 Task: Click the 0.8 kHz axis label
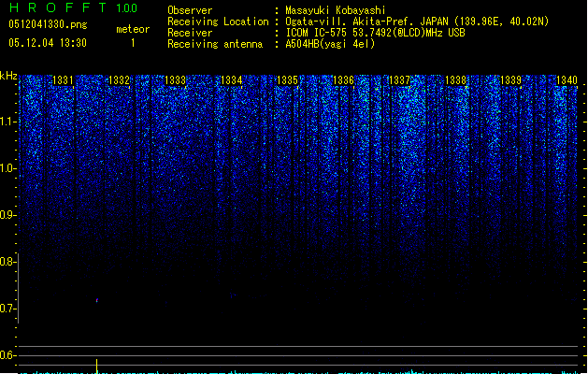[x=7, y=262]
